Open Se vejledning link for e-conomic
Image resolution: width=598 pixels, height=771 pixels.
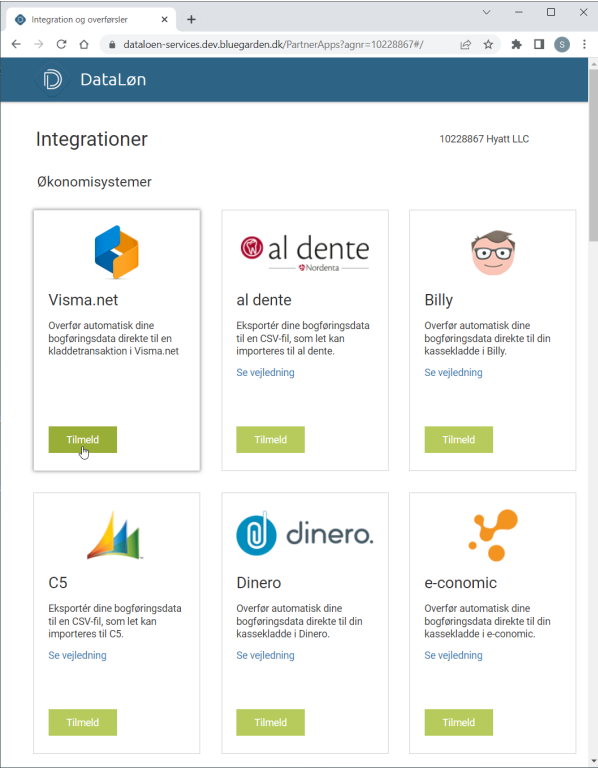click(453, 655)
